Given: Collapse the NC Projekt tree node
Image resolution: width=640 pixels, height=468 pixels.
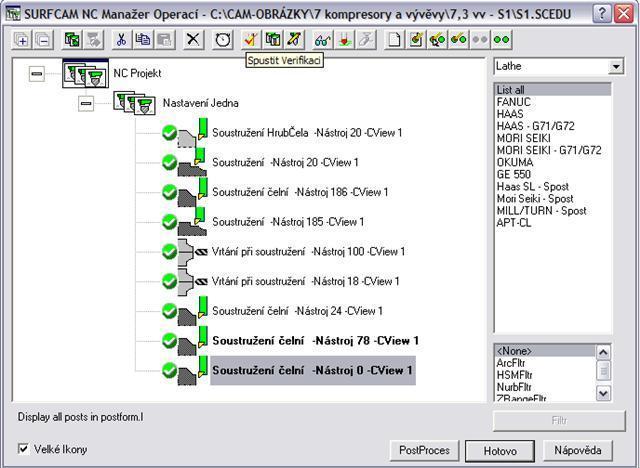Looking at the screenshot, I should pos(37,74).
